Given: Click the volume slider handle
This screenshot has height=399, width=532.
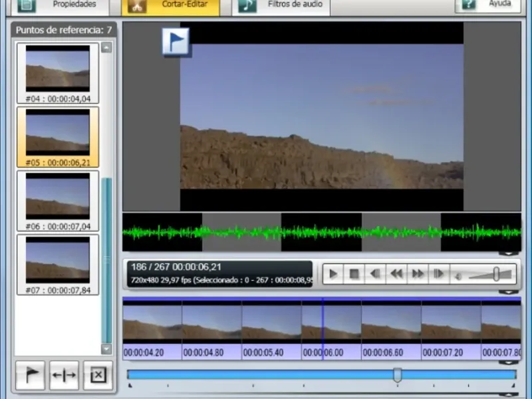Looking at the screenshot, I should [496, 274].
